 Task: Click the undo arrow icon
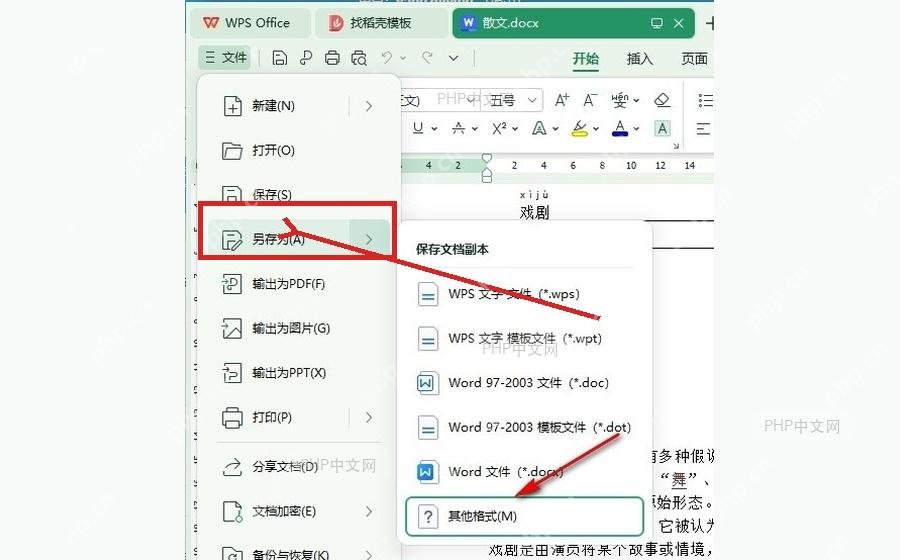pyautogui.click(x=387, y=57)
